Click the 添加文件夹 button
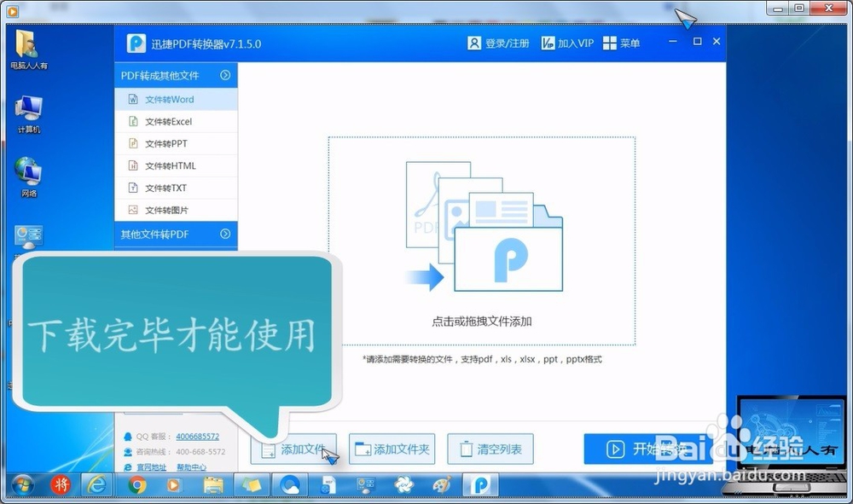Screen dimensions: 853x504 pos(392,449)
